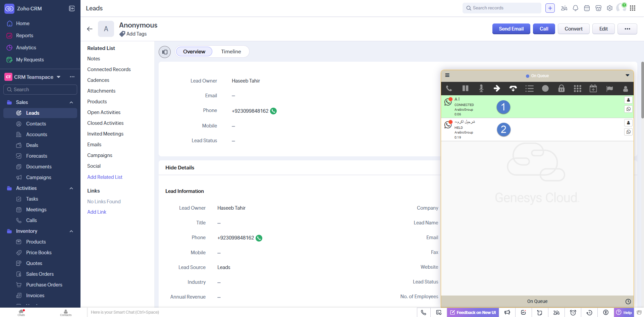644x317 pixels.
Task: Click the schedule callback calendar icon
Action: pyautogui.click(x=593, y=89)
